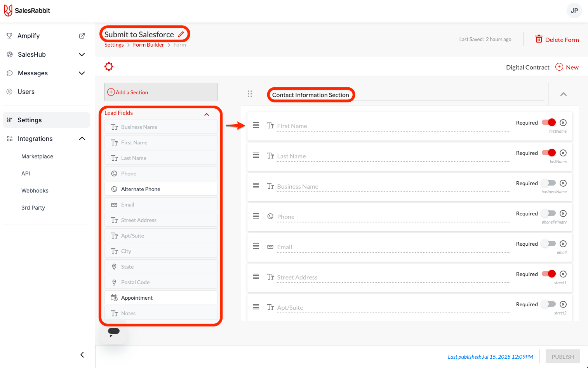The width and height of the screenshot is (588, 368).
Task: Click the Phone row reorder handle
Action: [x=256, y=216]
